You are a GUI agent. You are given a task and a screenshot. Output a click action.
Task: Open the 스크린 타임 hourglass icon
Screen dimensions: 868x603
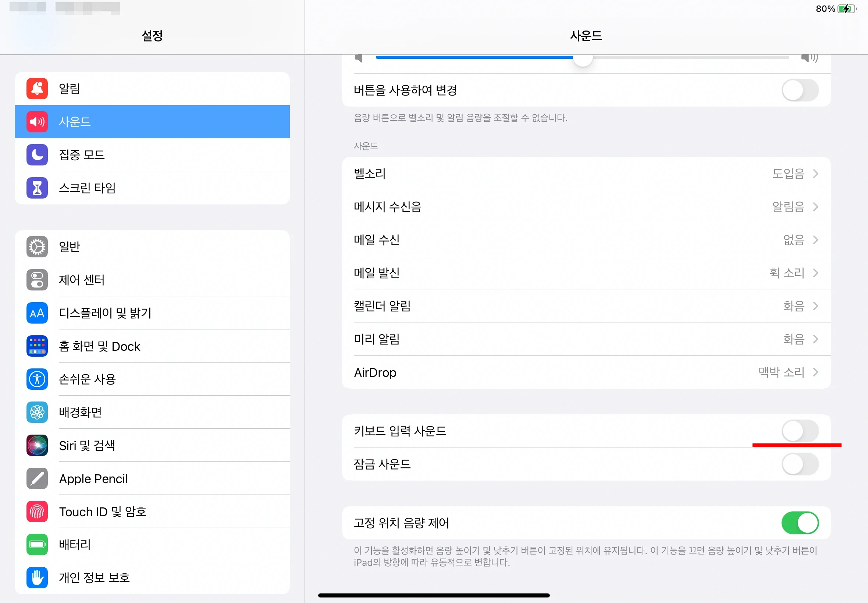click(x=37, y=188)
